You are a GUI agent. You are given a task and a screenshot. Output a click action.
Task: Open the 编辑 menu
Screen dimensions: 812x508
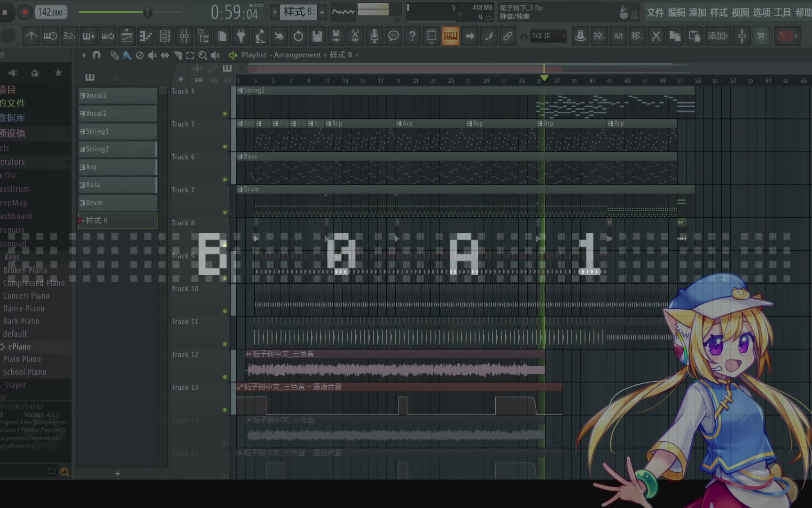(x=677, y=12)
